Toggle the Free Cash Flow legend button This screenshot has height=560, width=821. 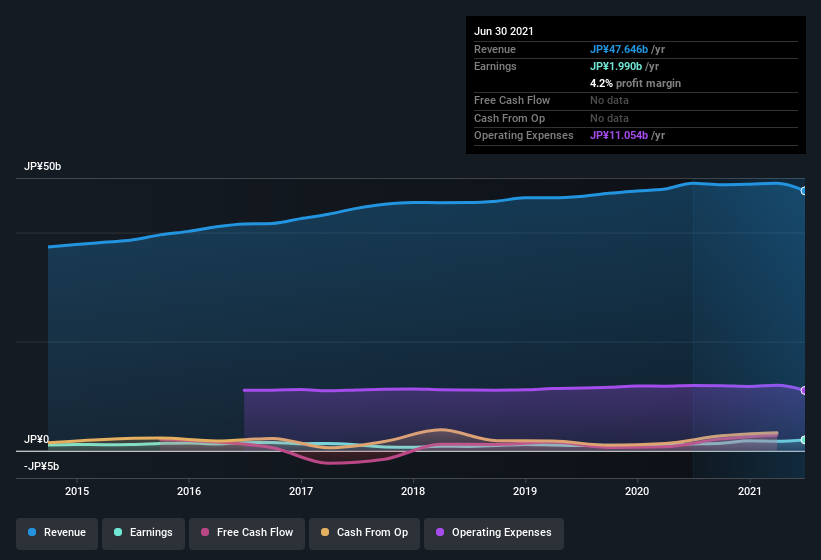coord(247,533)
